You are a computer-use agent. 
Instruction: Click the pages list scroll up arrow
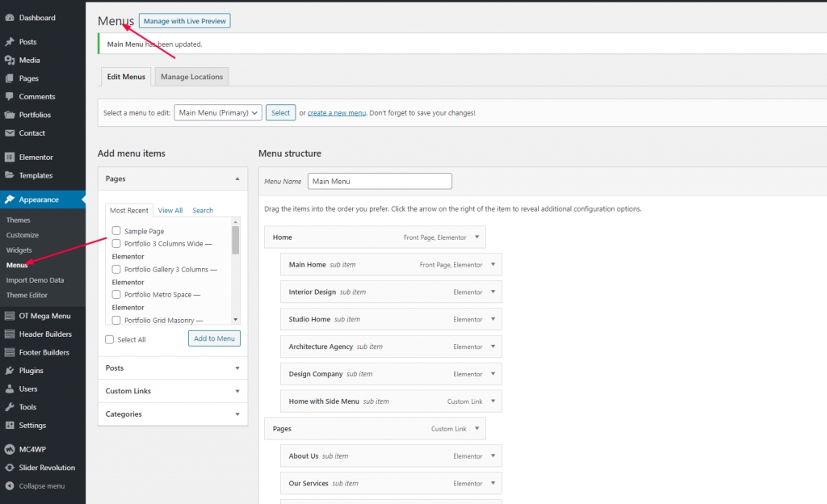click(x=235, y=222)
